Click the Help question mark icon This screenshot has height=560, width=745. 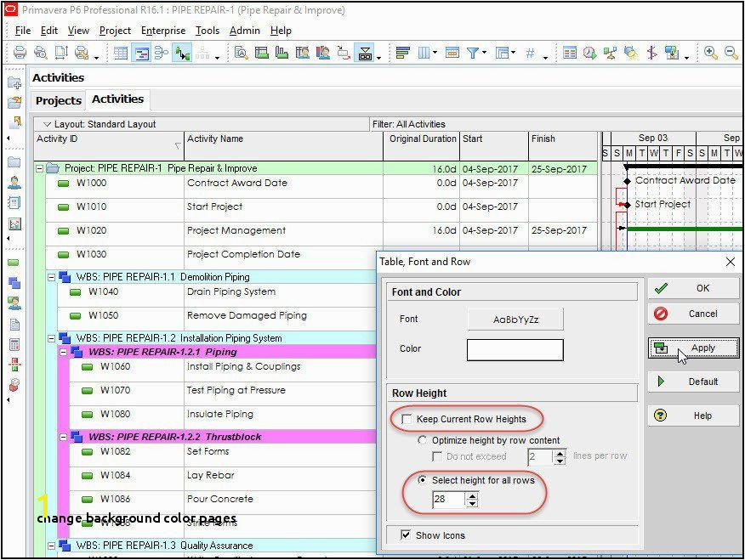tap(661, 416)
